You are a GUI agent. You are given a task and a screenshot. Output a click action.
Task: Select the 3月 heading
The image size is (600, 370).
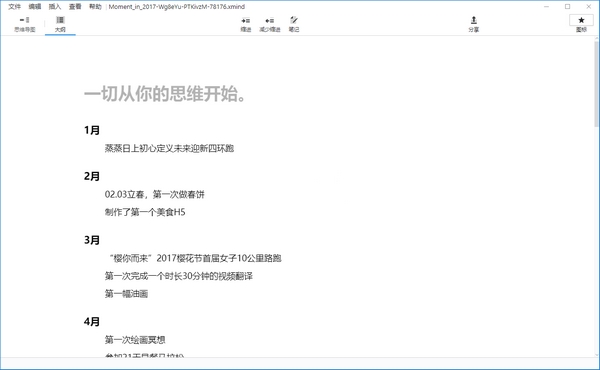coord(92,240)
